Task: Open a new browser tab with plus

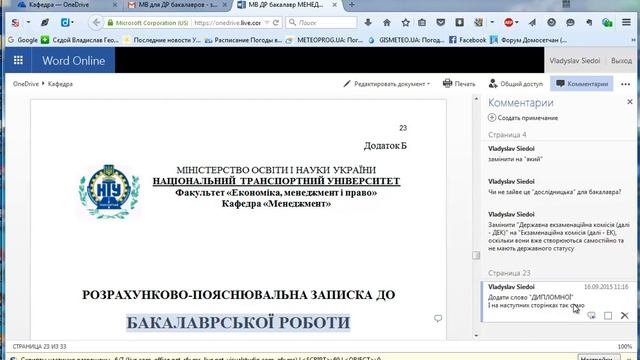Action: (351, 5)
